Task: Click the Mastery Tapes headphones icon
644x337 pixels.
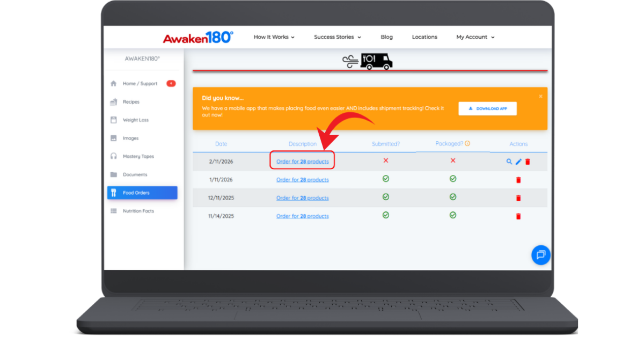Action: point(113,157)
